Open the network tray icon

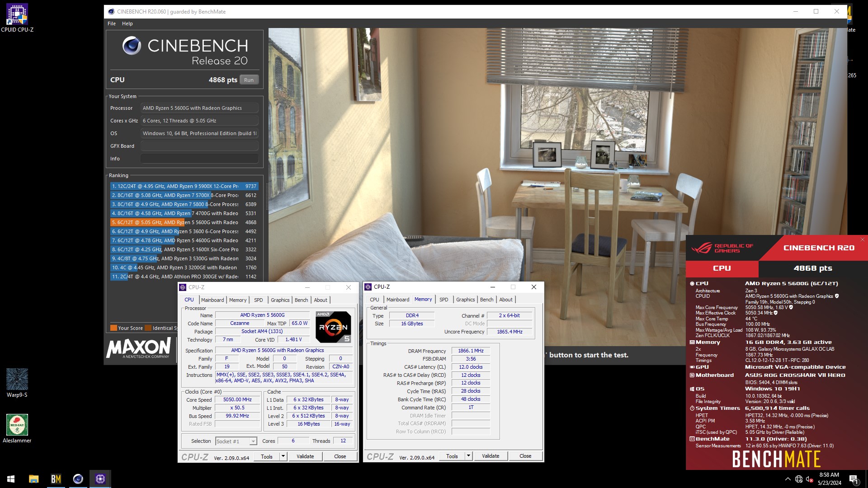coord(799,479)
